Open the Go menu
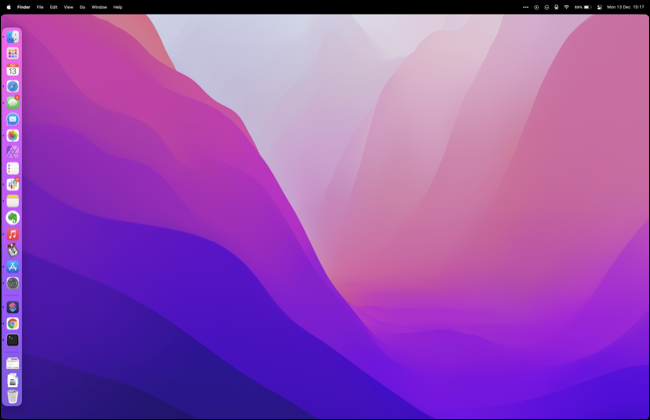The image size is (650, 420). coord(82,7)
